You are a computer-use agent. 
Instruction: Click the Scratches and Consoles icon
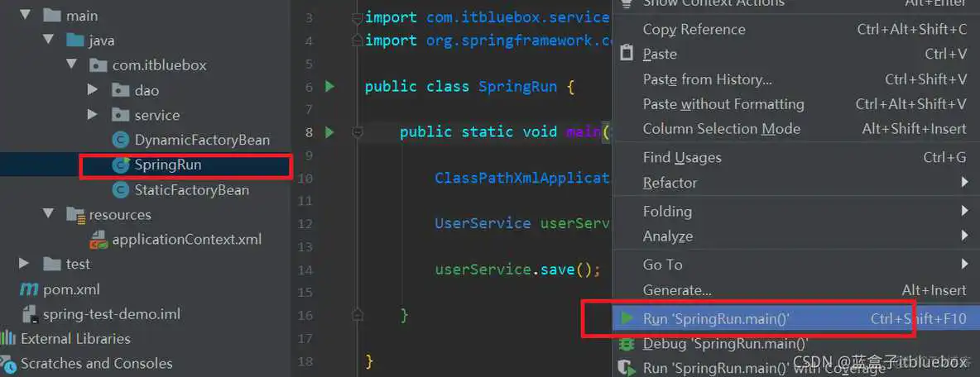coord(9,363)
